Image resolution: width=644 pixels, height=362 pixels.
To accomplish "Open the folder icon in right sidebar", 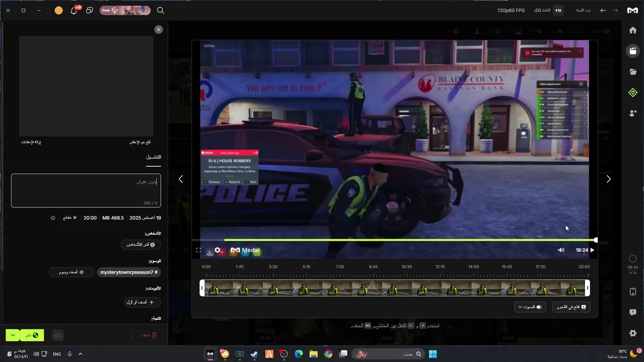I will pos(633,72).
